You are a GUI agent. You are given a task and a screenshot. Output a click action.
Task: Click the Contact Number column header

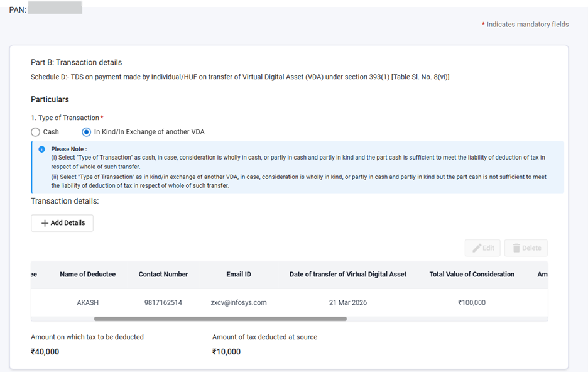point(163,275)
